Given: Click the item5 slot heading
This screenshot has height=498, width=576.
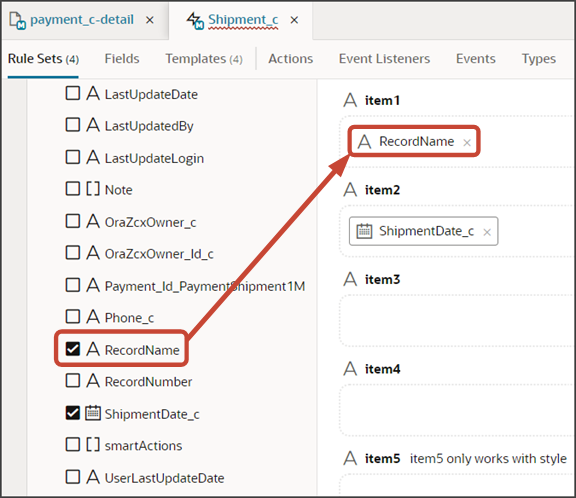Looking at the screenshot, I should 382,459.
